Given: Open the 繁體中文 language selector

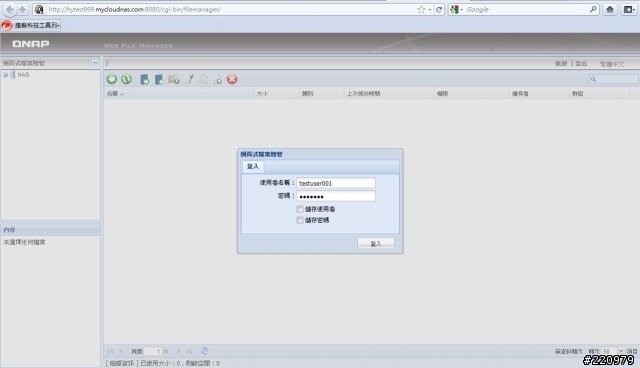Looking at the screenshot, I should (612, 64).
